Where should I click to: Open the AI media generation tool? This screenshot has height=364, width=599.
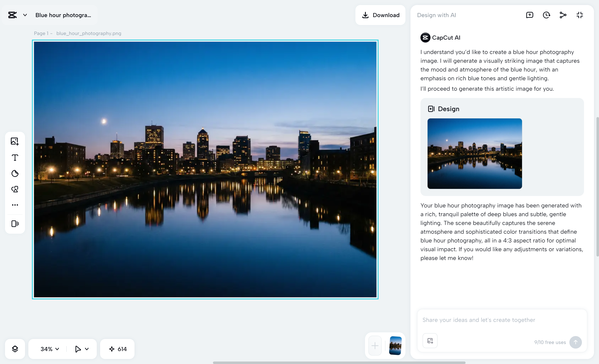(15, 189)
